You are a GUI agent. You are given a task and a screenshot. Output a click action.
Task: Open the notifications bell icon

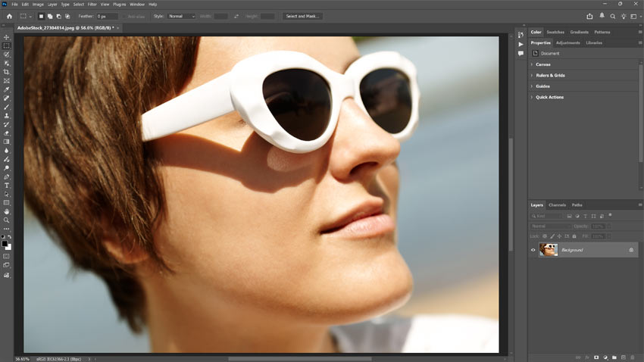(x=602, y=16)
